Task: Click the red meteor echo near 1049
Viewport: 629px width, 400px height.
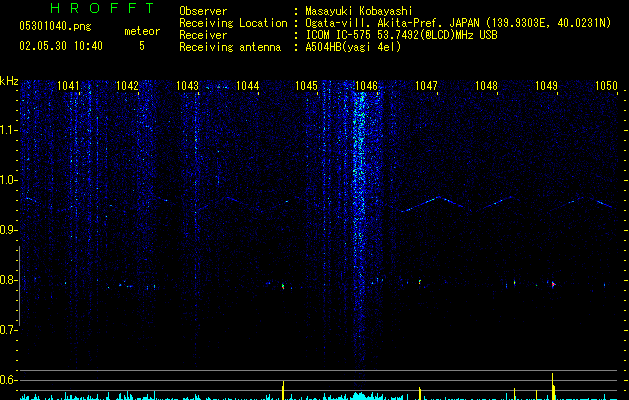Action: 553,284
